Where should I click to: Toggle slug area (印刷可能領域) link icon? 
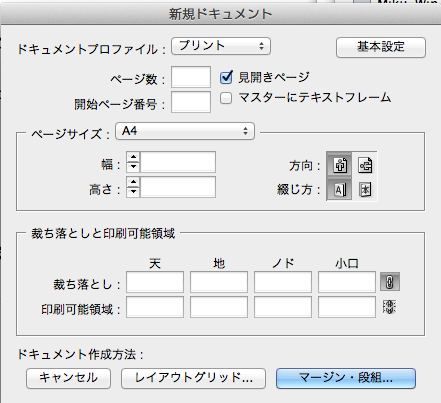point(389,307)
